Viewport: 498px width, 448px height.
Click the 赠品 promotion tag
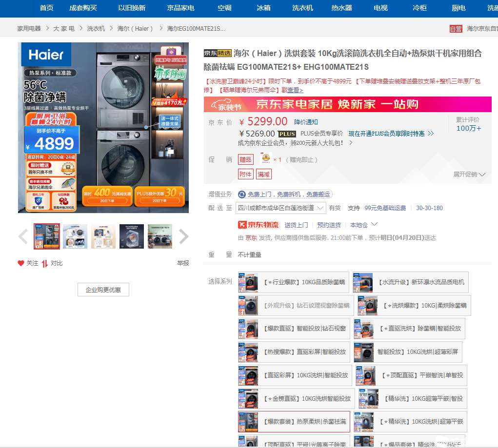(245, 160)
